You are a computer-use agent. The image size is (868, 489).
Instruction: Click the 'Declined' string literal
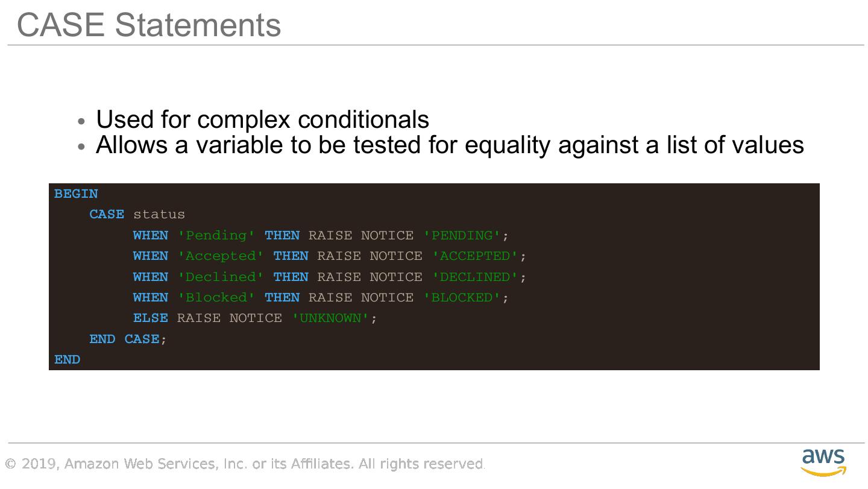click(220, 277)
